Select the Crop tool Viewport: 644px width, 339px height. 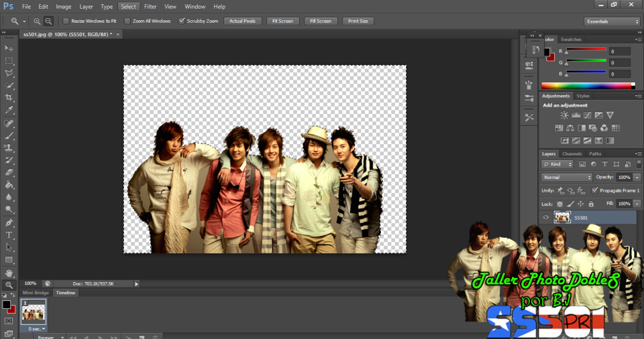pyautogui.click(x=9, y=98)
